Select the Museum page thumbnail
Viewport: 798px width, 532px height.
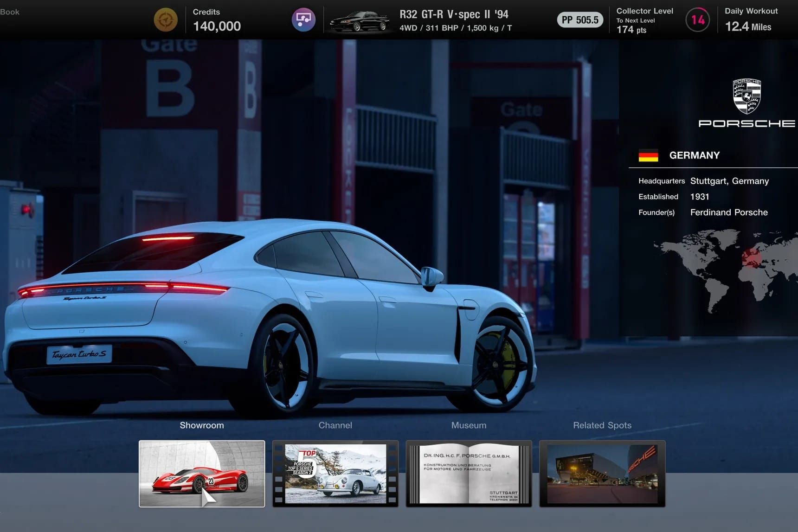click(468, 473)
